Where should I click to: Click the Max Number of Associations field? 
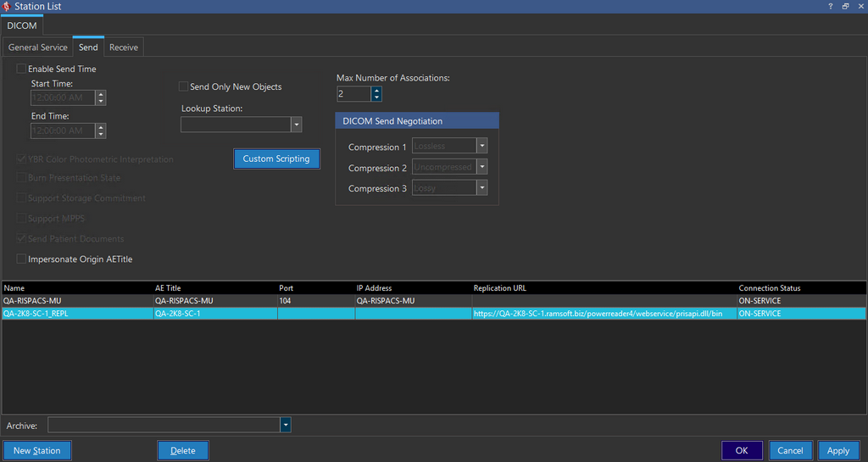pyautogui.click(x=353, y=93)
